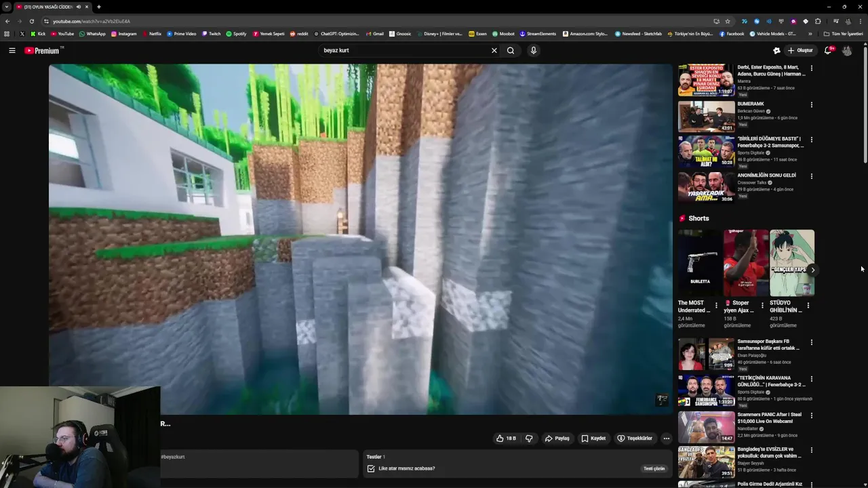Open the Tüm Yer İşaretleri folder

pyautogui.click(x=843, y=33)
